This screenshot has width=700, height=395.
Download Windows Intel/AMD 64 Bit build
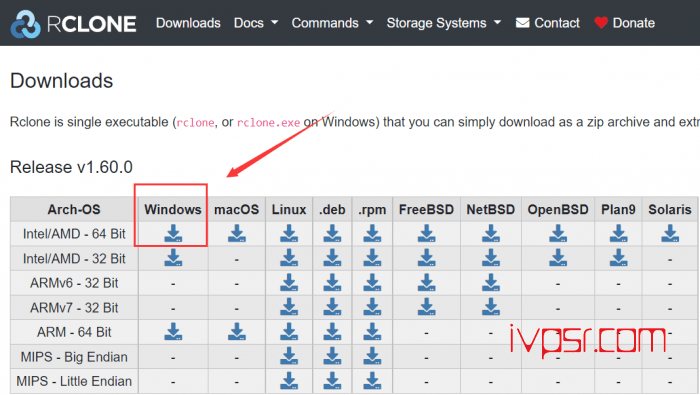[173, 233]
